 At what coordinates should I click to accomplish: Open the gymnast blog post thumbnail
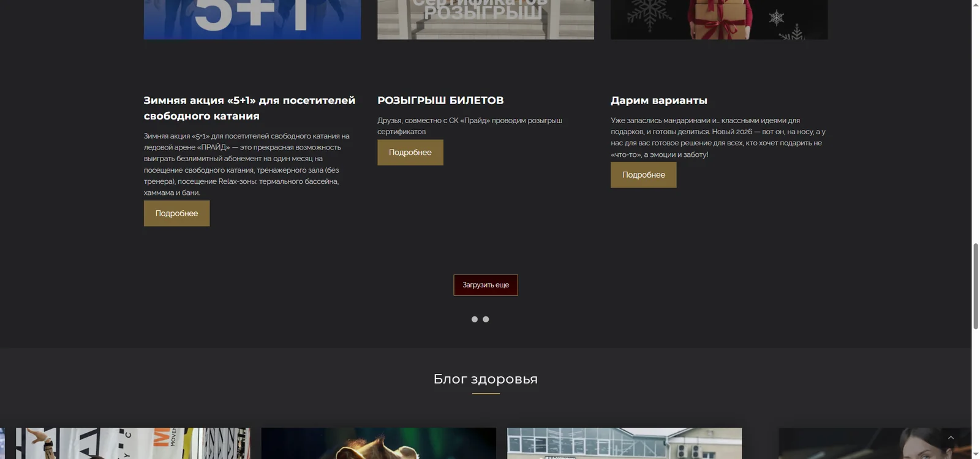[x=133, y=443]
